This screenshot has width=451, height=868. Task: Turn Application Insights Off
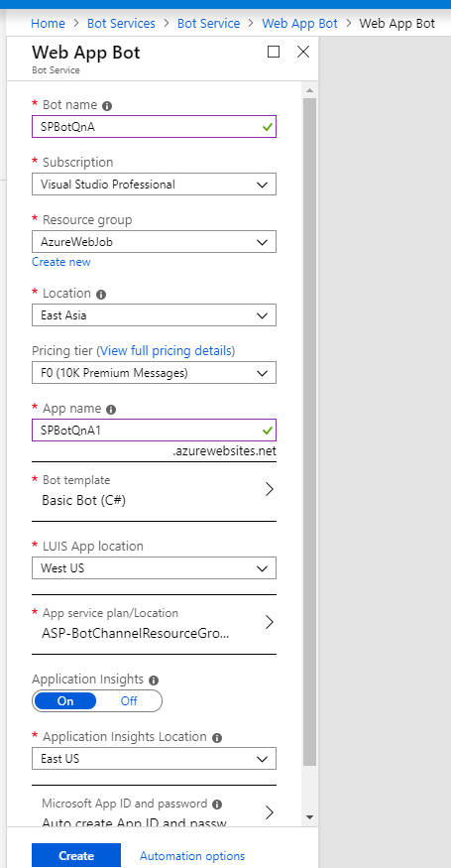pyautogui.click(x=129, y=700)
